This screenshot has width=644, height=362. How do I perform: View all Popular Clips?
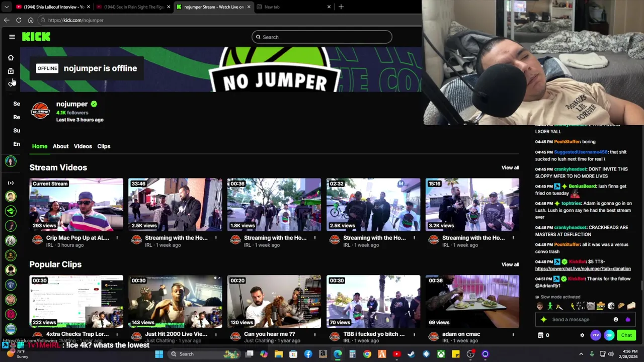pyautogui.click(x=510, y=264)
